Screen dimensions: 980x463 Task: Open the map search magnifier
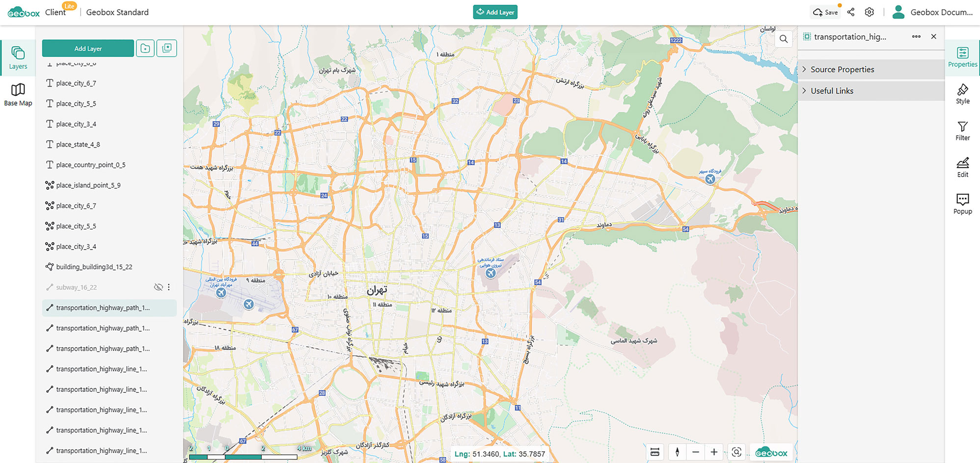pyautogui.click(x=784, y=39)
